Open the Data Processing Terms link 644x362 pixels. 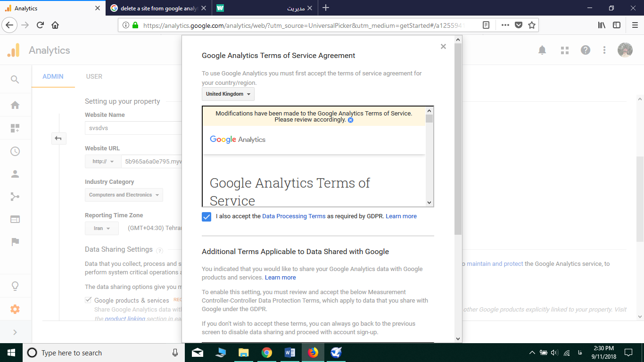pyautogui.click(x=294, y=216)
